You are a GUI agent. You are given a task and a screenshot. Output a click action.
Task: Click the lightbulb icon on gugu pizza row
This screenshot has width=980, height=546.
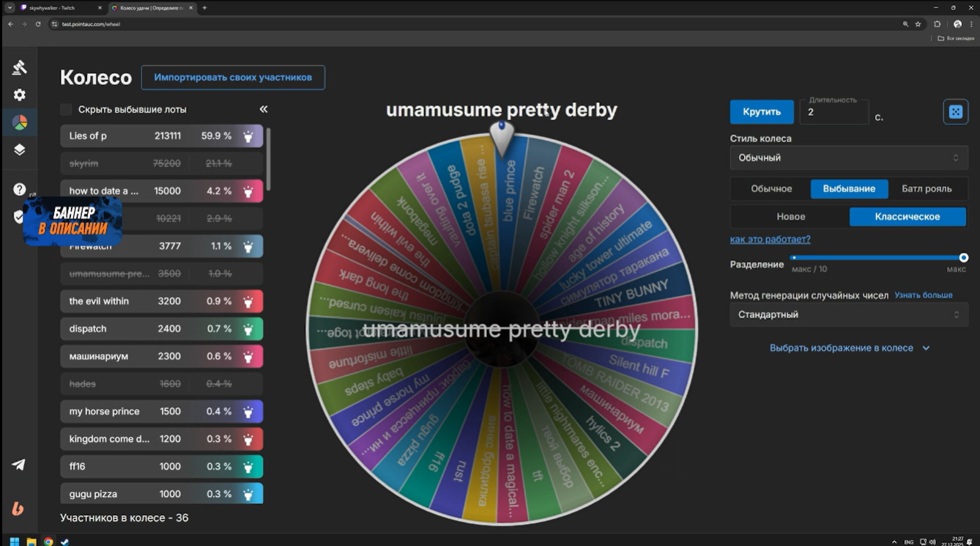pos(248,494)
